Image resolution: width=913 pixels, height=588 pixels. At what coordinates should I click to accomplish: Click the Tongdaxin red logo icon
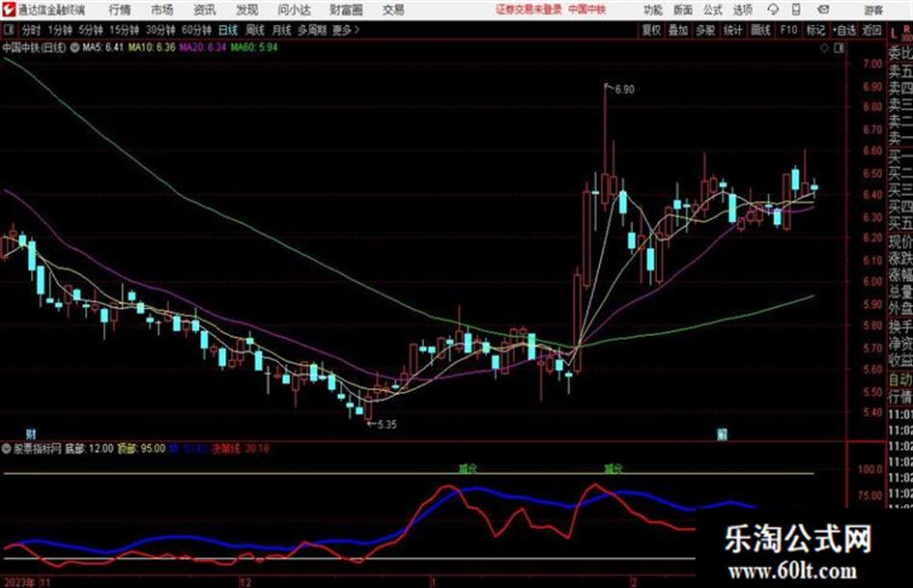[9, 10]
